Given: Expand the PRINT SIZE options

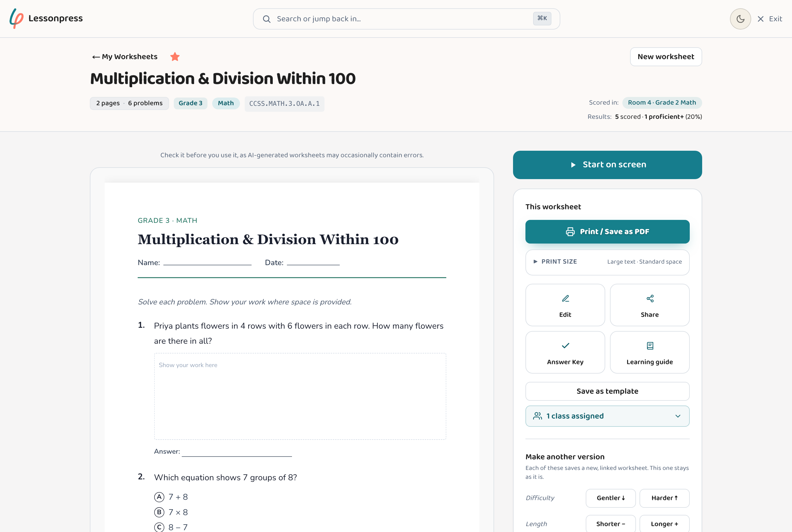Looking at the screenshot, I should point(607,262).
